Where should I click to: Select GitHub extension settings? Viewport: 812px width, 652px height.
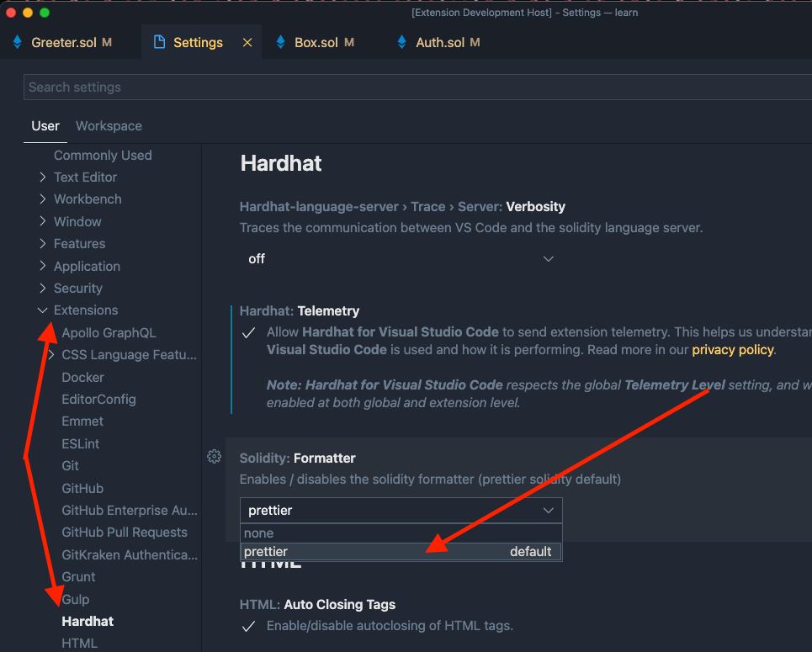click(x=82, y=488)
